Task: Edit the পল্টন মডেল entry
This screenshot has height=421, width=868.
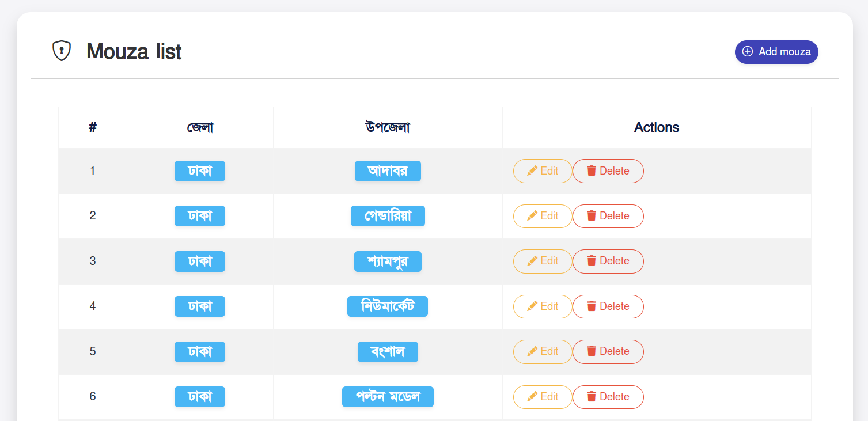Action: [543, 397]
